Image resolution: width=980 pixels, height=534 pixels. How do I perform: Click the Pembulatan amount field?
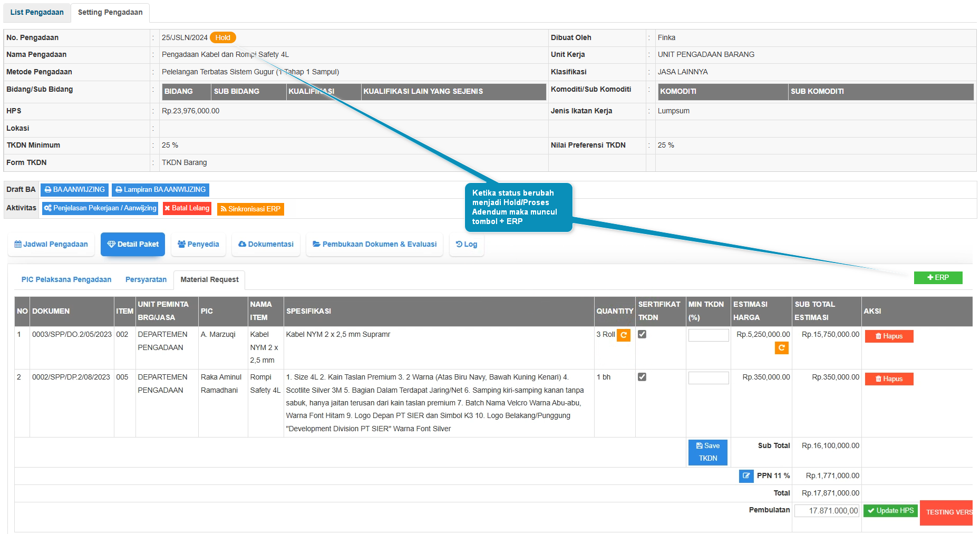(x=826, y=511)
